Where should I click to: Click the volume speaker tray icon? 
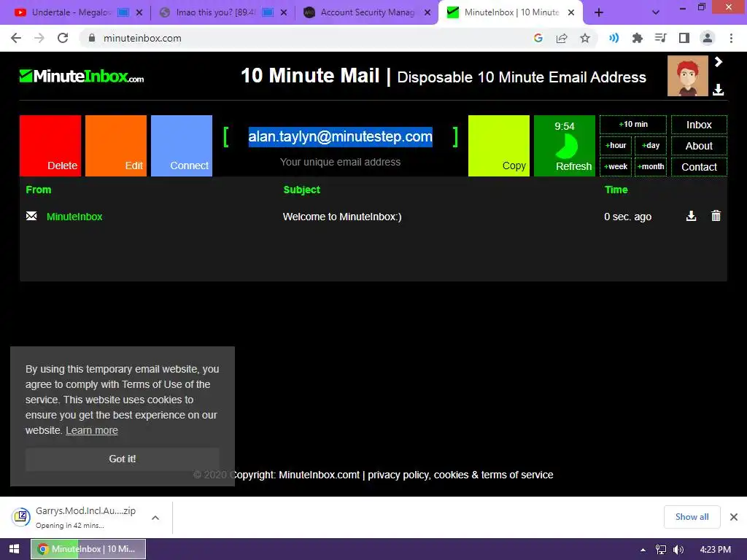(678, 550)
